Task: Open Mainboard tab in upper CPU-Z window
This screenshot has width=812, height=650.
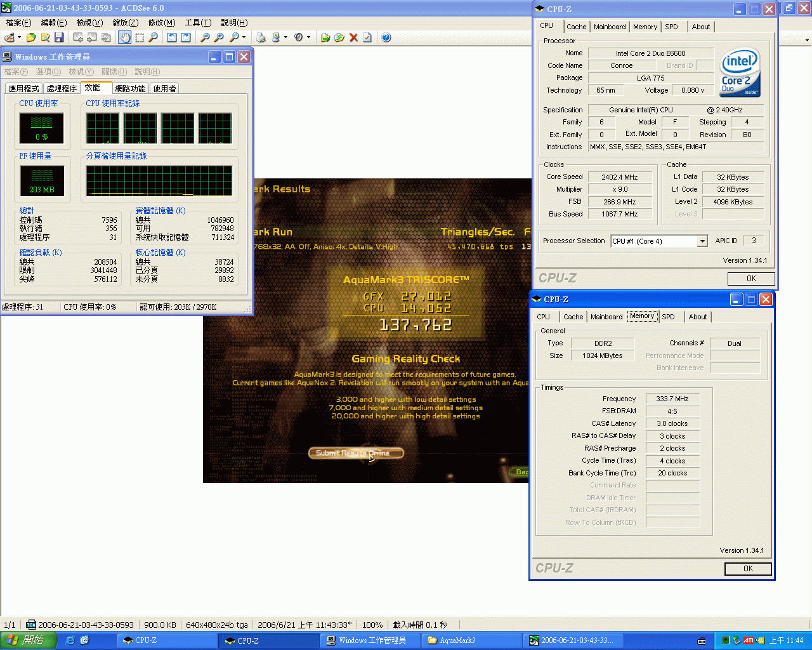Action: pos(610,27)
